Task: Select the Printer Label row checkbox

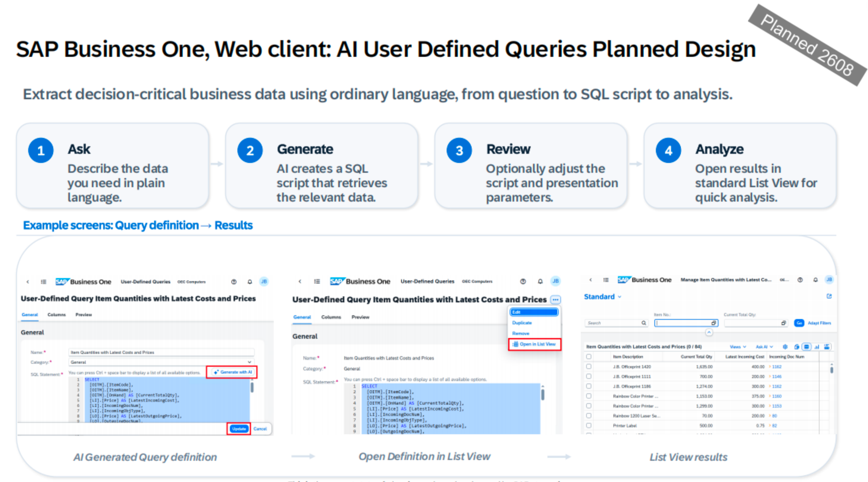Action: 589,426
